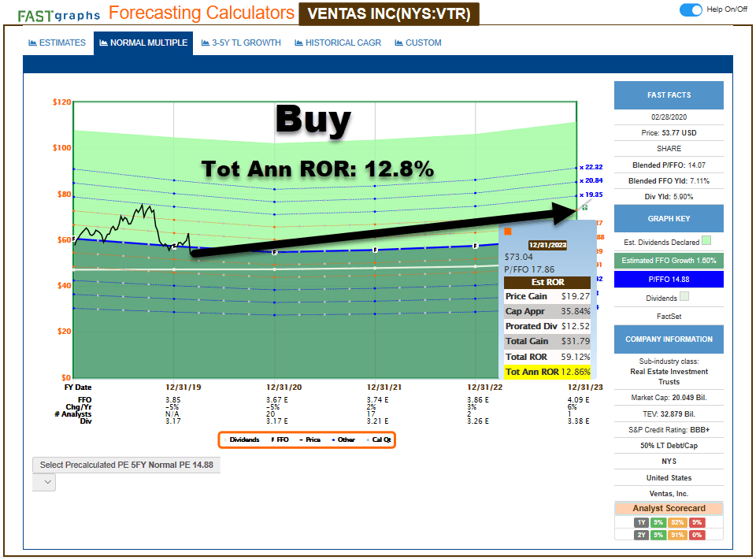Click the blue P/FFO 14.88 bar
Screen dimensions: 756x560
(669, 280)
